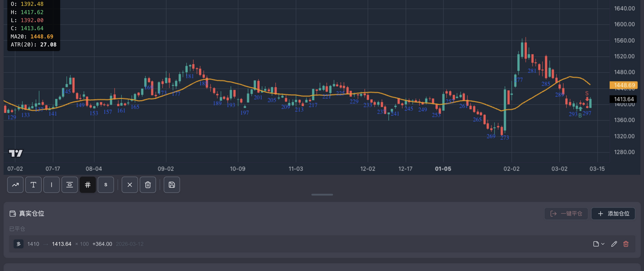Screen dimensions: 644x271
Task: Select the trend line drawing tool
Action: tap(15, 185)
